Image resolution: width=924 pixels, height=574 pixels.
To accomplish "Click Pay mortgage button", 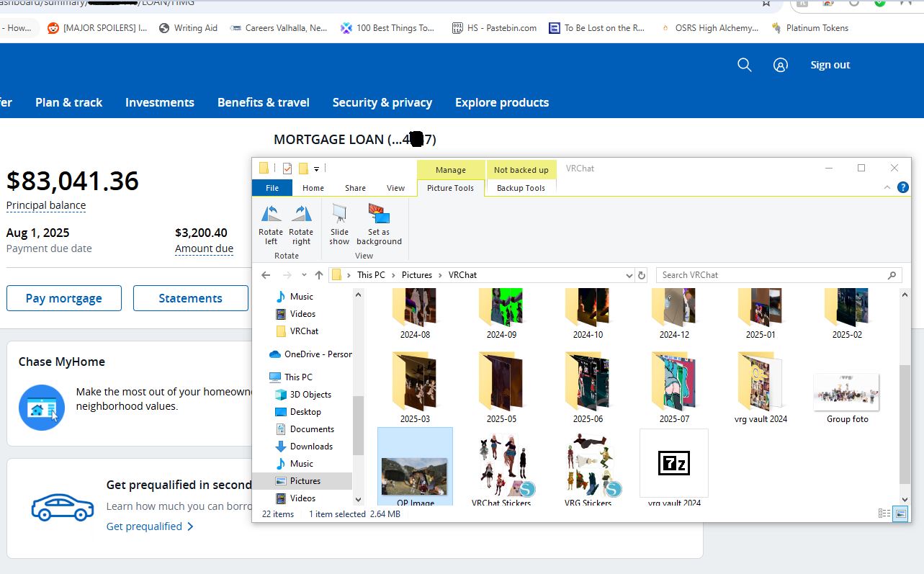I will pyautogui.click(x=64, y=298).
